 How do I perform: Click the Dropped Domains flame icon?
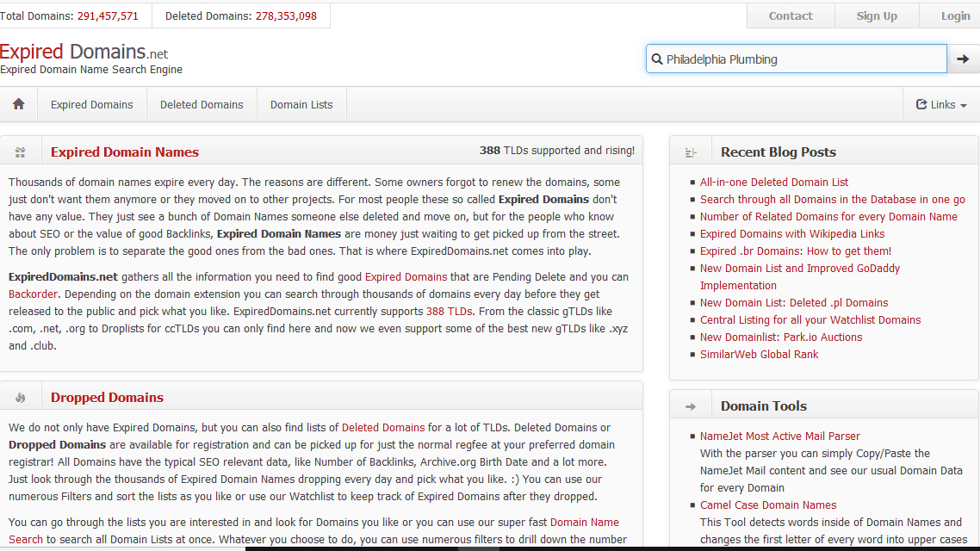click(21, 398)
